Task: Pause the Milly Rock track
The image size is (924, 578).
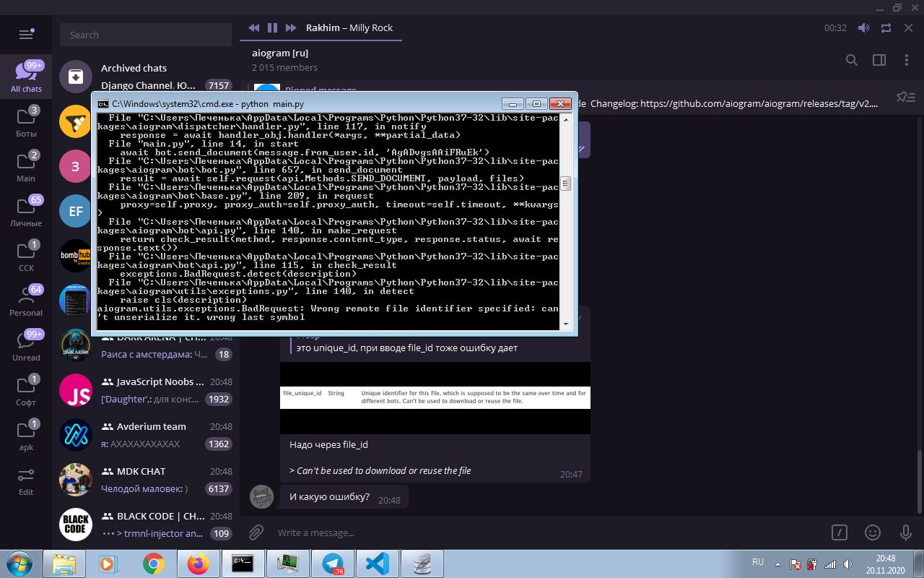Action: click(272, 27)
